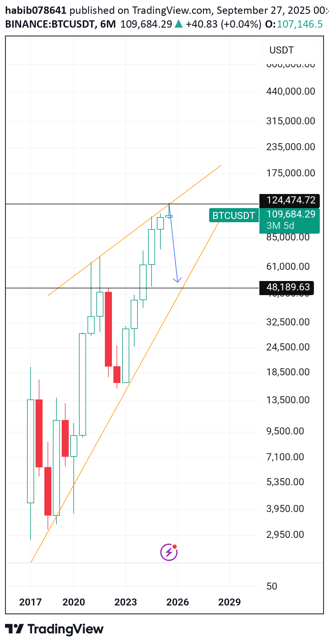Click the green up-triangle price change indicator
The width and height of the screenshot is (329, 644).
[x=179, y=24]
